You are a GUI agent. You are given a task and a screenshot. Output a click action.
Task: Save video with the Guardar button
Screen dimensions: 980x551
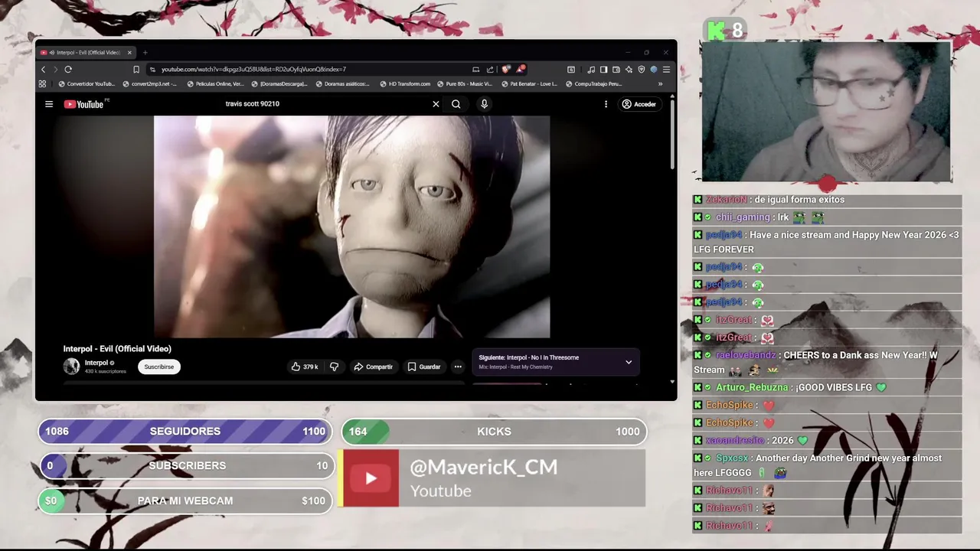click(423, 367)
